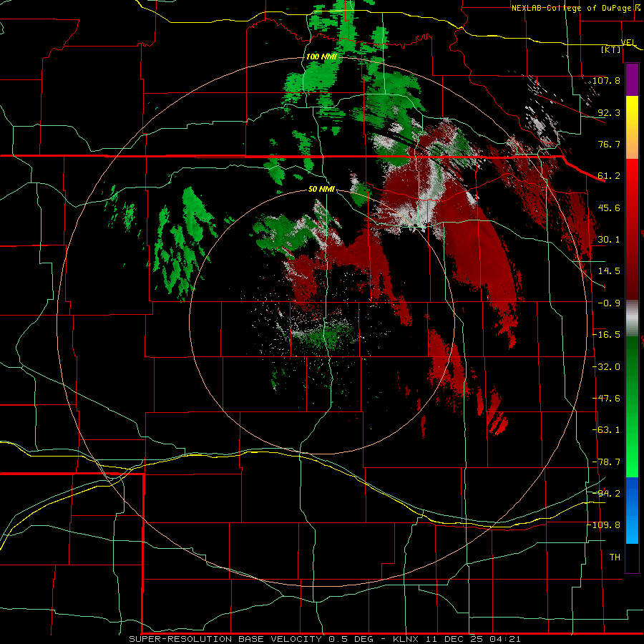
Task: Click the 92.3 scale value
Action: [x=609, y=112]
